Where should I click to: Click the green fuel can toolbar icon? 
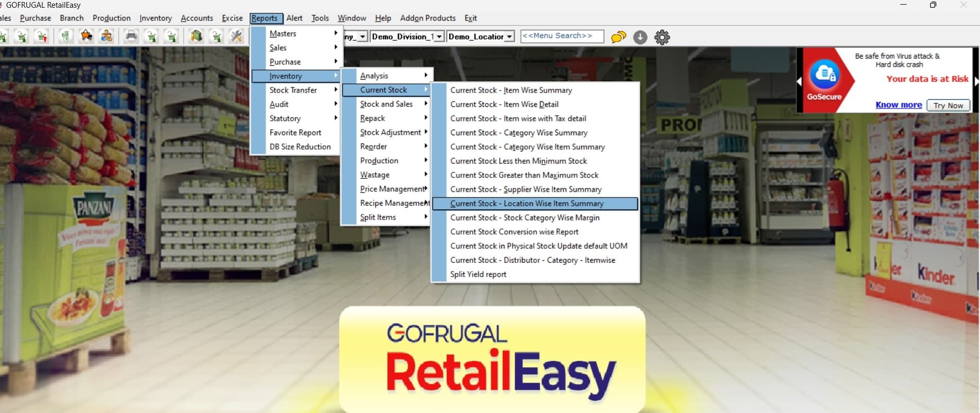[196, 37]
